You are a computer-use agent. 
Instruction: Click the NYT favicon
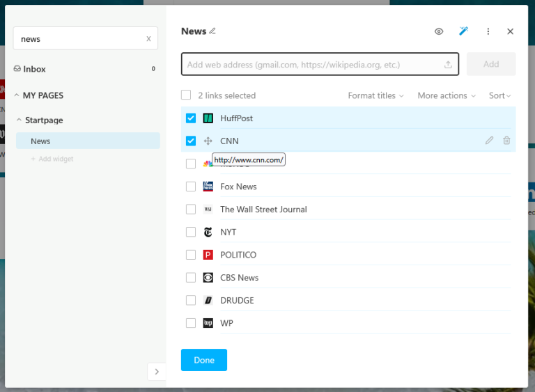[208, 232]
